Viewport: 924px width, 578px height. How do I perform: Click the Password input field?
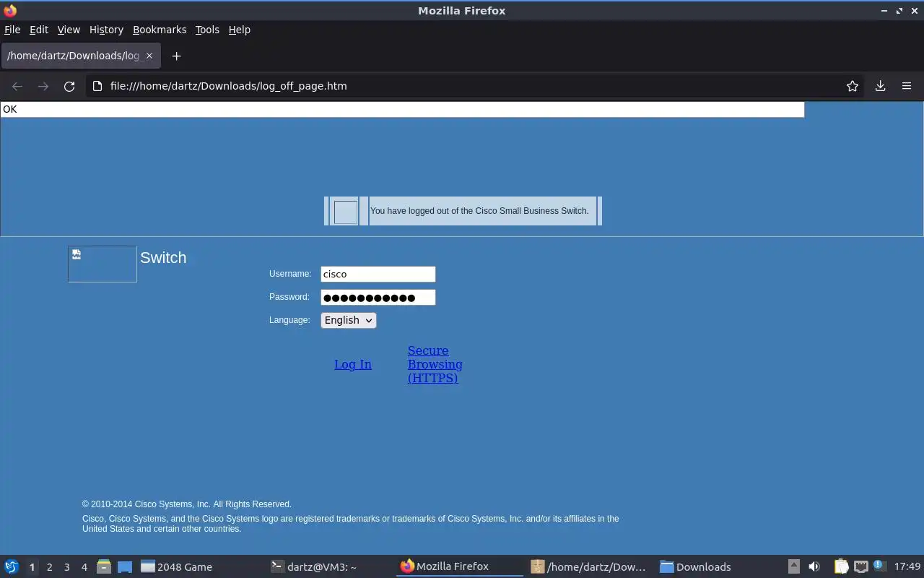click(x=378, y=297)
